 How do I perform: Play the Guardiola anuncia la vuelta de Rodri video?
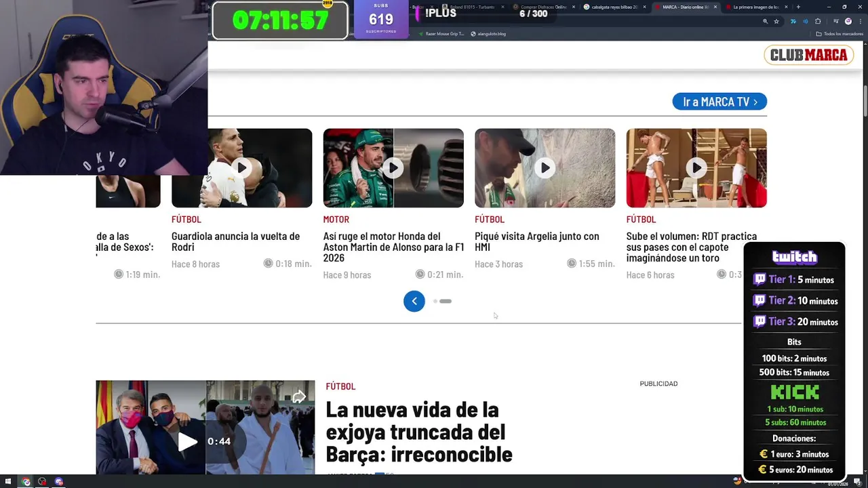click(x=241, y=167)
